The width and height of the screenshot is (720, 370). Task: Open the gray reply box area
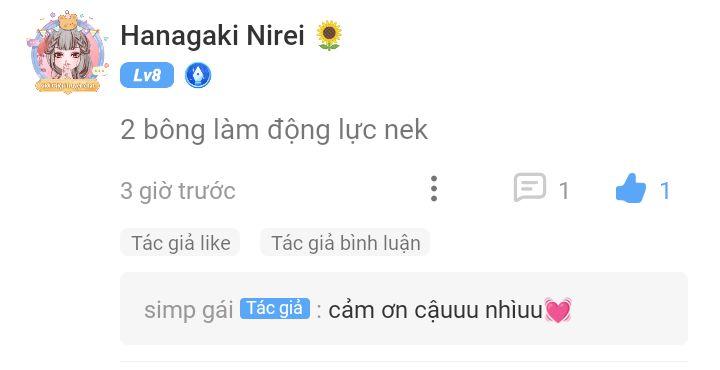click(404, 308)
